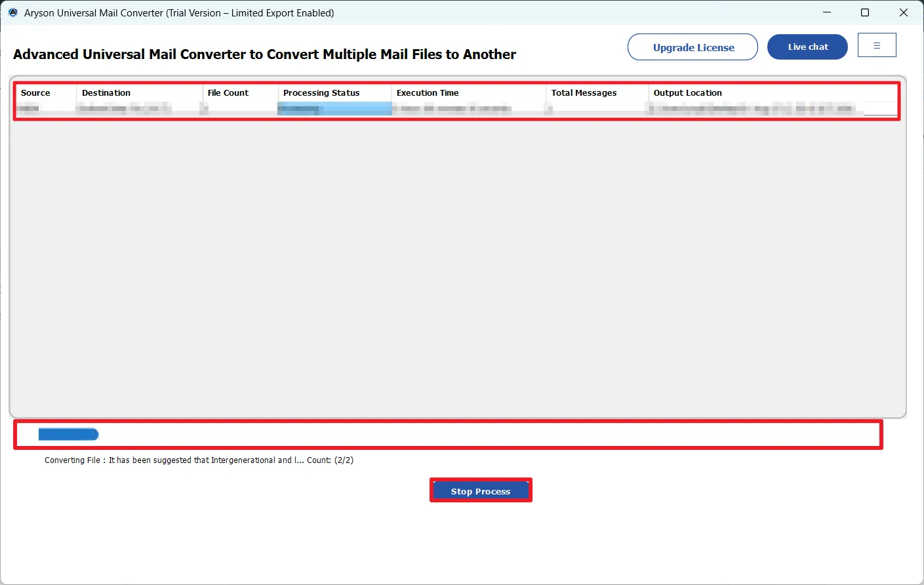Open the hamburger menu button
The width and height of the screenshot is (924, 585).
pyautogui.click(x=877, y=45)
